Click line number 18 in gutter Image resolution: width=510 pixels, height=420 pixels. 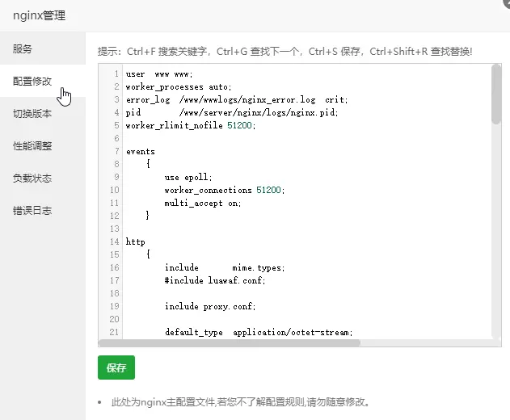pos(114,293)
